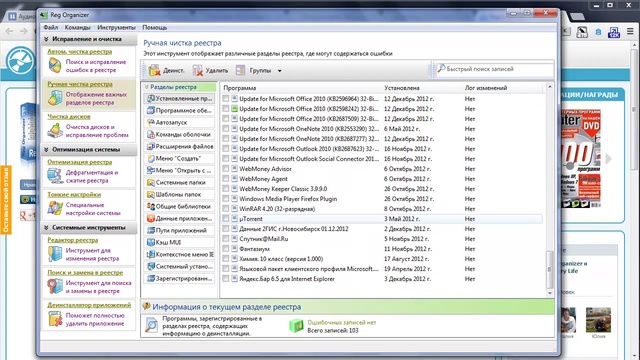Check the box for WebMoney Advisor
Screen dimensions: 640x360
coord(226,168)
